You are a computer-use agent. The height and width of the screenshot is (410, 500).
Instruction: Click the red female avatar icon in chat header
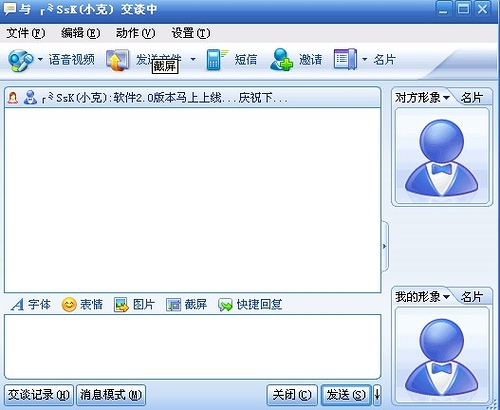click(13, 98)
